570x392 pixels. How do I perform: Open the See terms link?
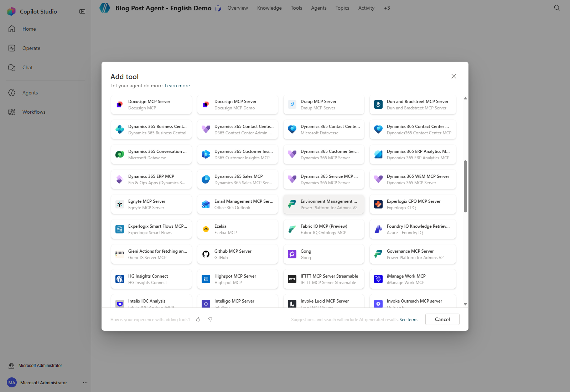coord(409,320)
